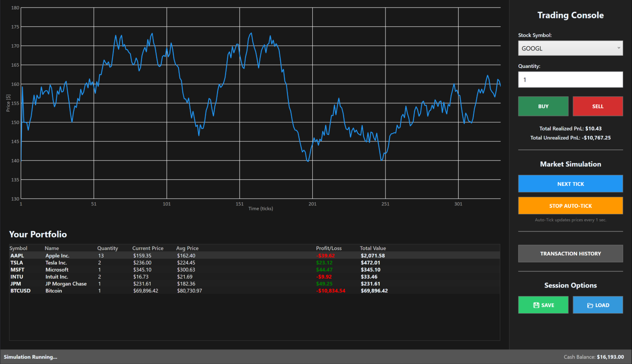This screenshot has height=364, width=632.
Task: Disable auto-tick via STOP AUTO-TICK
Action: [x=570, y=205]
